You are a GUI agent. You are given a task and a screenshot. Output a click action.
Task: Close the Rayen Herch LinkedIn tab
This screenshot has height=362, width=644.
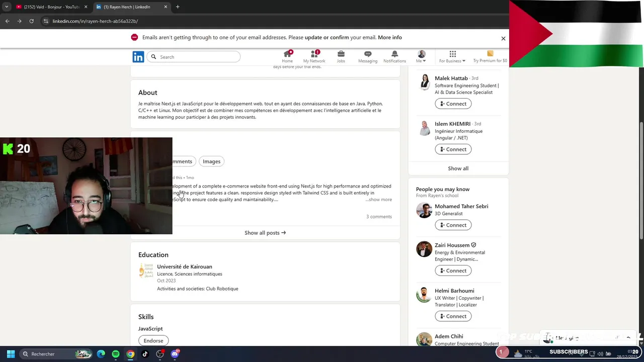click(x=166, y=7)
